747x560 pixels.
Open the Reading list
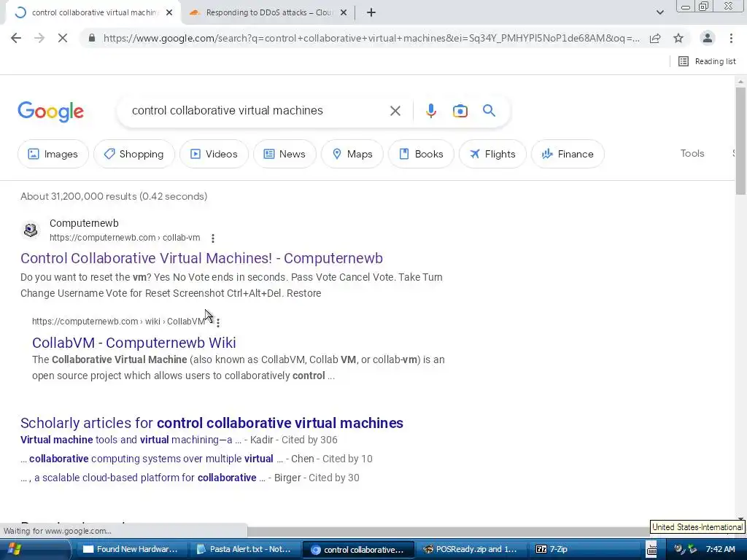point(707,61)
